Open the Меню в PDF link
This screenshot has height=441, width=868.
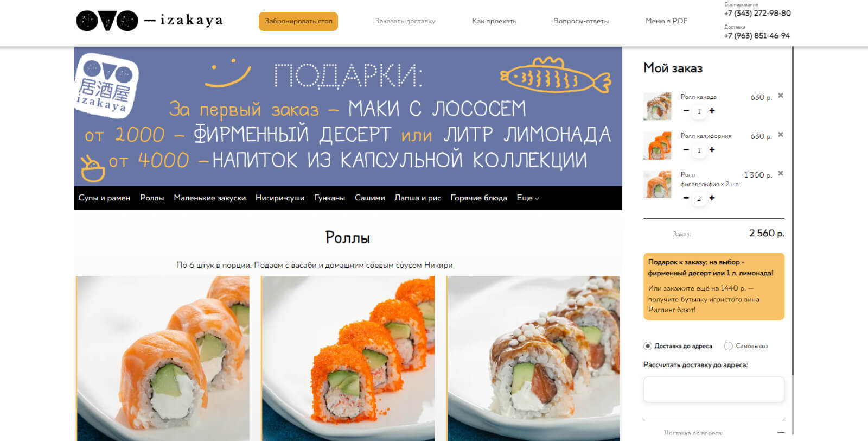666,21
